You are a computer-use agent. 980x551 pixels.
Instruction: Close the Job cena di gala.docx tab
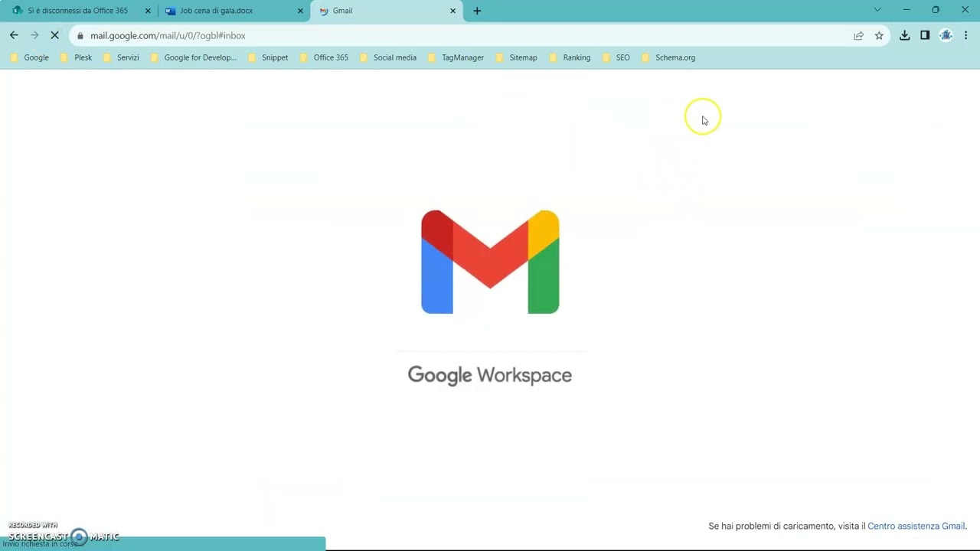300,11
